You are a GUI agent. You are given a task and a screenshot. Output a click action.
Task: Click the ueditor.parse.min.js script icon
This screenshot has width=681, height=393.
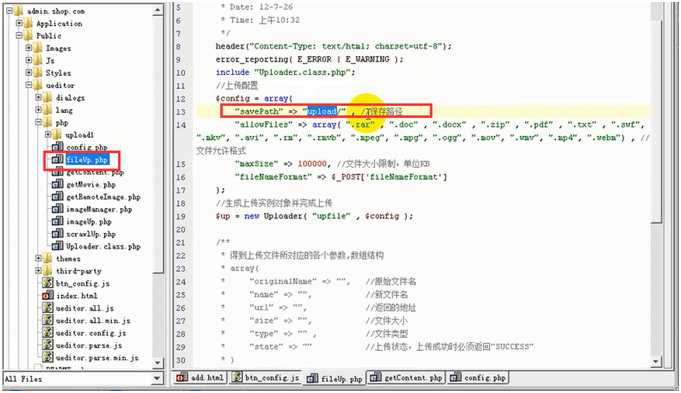click(x=48, y=357)
